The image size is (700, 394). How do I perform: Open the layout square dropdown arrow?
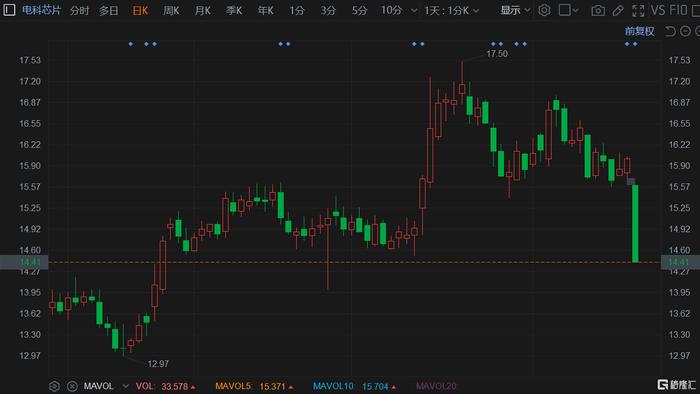[x=576, y=10]
